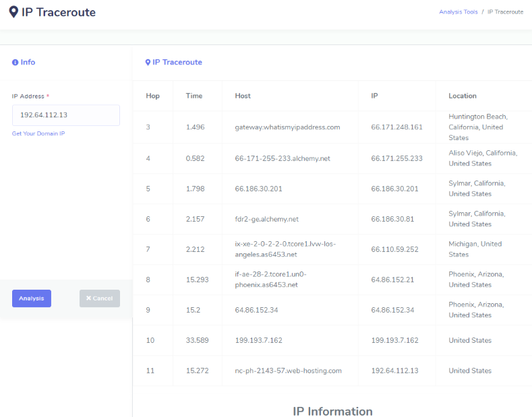Click the IP Information section heading
Screen dimensions: 532x417
tap(332, 411)
